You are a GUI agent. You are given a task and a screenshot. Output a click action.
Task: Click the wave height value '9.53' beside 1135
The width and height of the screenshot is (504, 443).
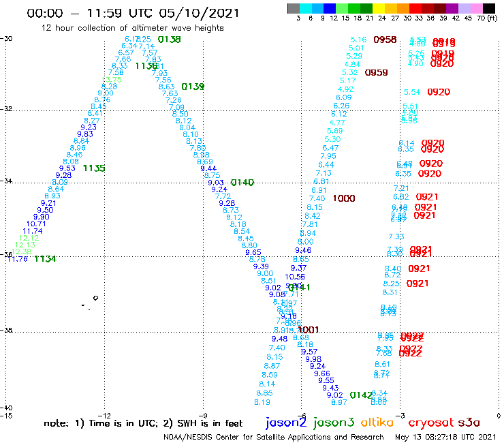point(67,168)
